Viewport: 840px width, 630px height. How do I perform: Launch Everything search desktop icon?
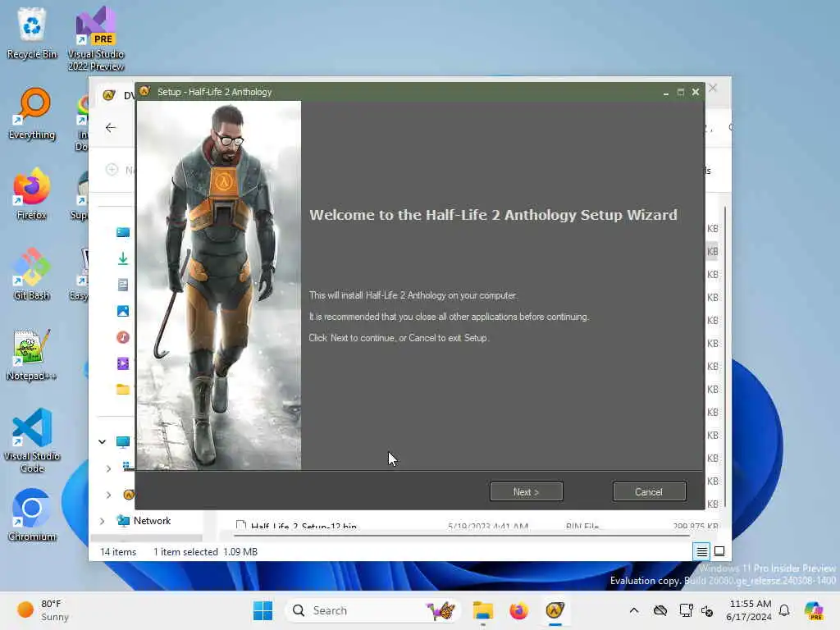32,113
